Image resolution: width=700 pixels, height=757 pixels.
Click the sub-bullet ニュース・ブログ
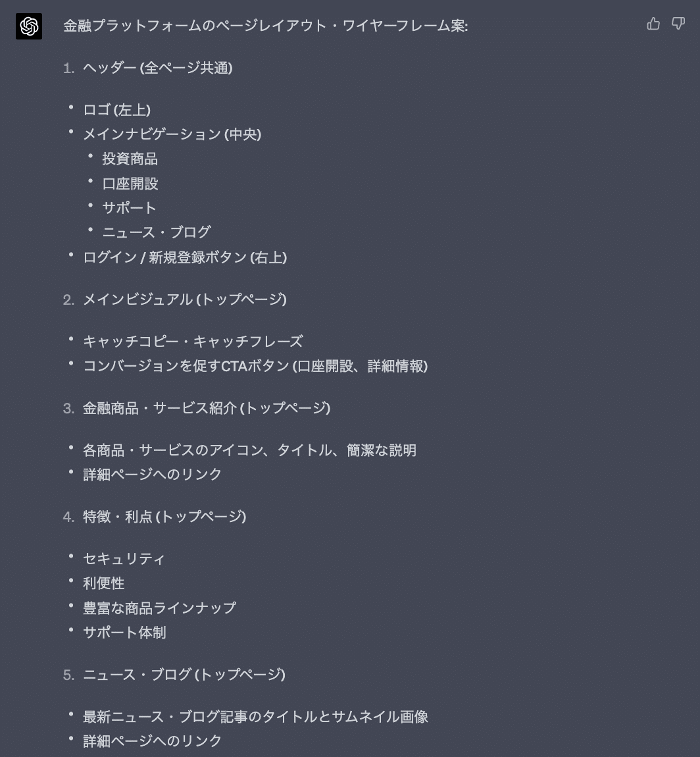tap(156, 232)
